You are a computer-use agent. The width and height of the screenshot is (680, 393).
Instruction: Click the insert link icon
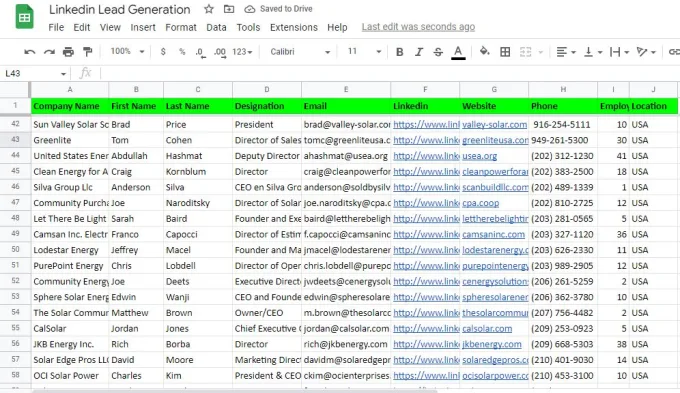coord(673,52)
